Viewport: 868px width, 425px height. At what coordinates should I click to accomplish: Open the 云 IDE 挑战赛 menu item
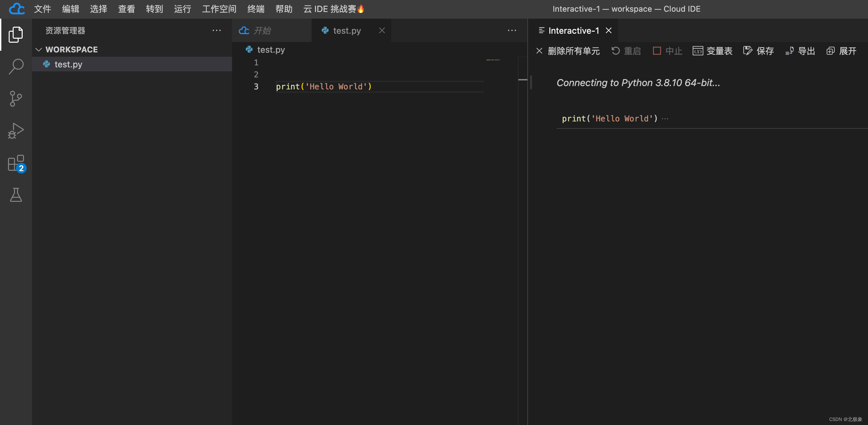pyautogui.click(x=334, y=9)
